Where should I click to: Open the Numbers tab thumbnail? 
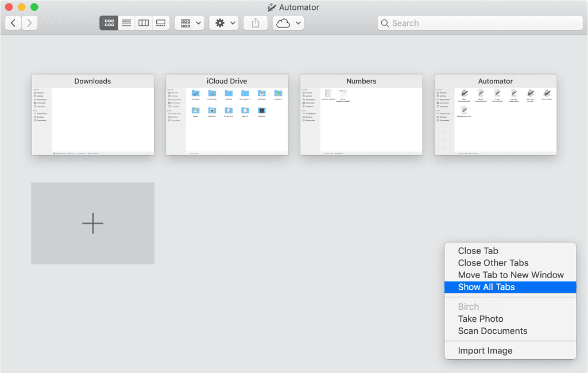point(361,115)
